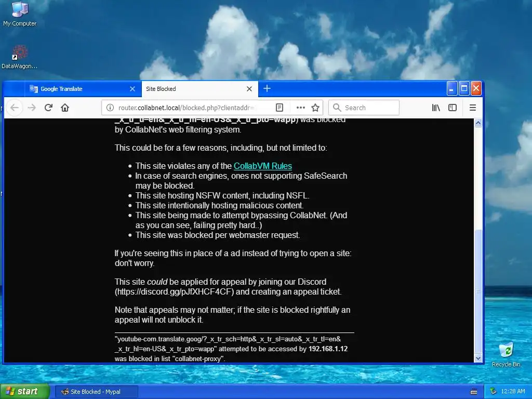Reload the blocked page
Screen dimensions: 532x399
(48, 108)
